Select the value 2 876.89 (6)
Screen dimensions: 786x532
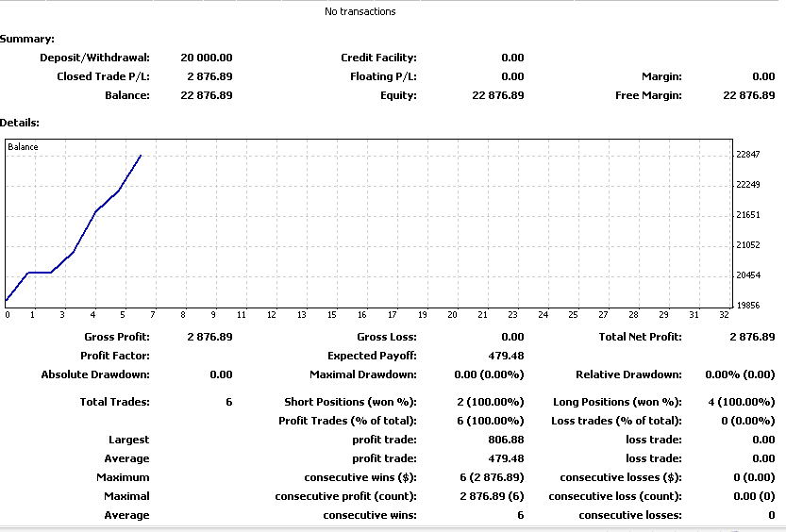click(492, 496)
